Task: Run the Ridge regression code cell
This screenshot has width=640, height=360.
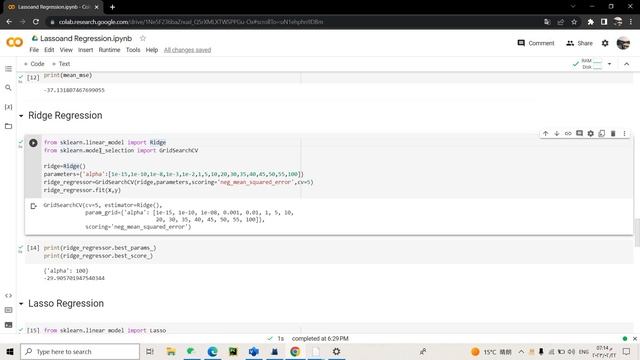Action: click(33, 143)
